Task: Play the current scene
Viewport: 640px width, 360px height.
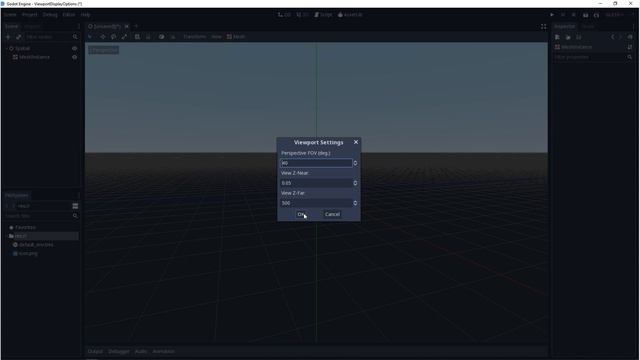Action: point(585,15)
